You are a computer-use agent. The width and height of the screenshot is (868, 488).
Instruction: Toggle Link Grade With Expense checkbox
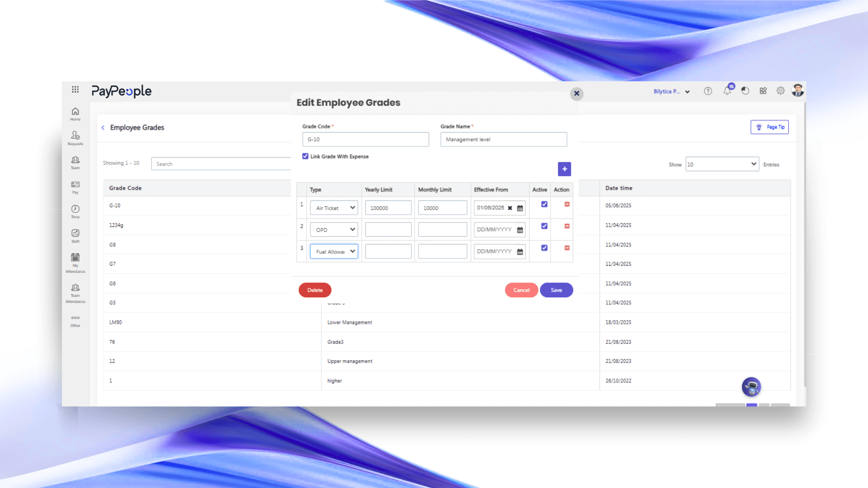click(x=305, y=156)
